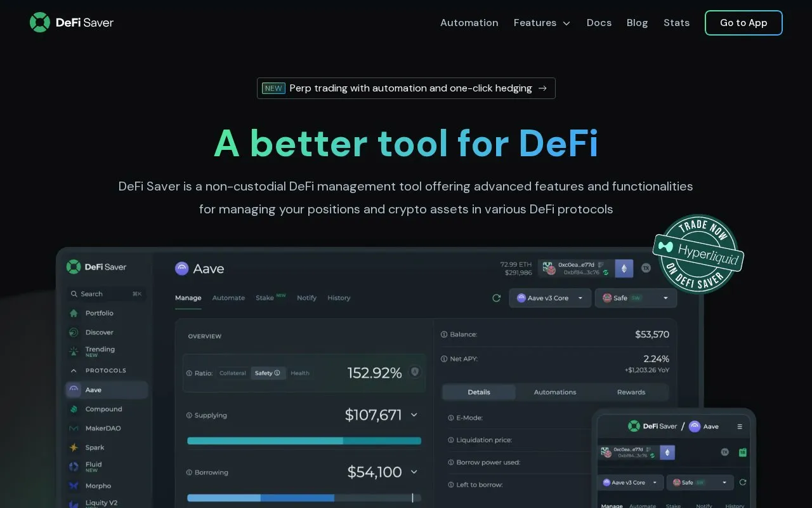812x508 pixels.
Task: Open the Spark protocol icon
Action: (74, 447)
